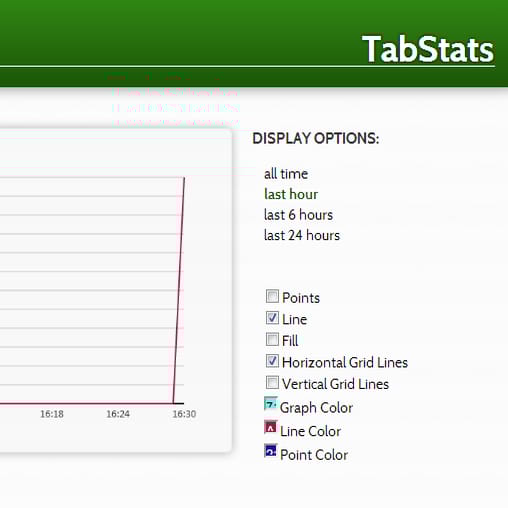
Task: Click the Graph Color label text
Action: (x=316, y=408)
